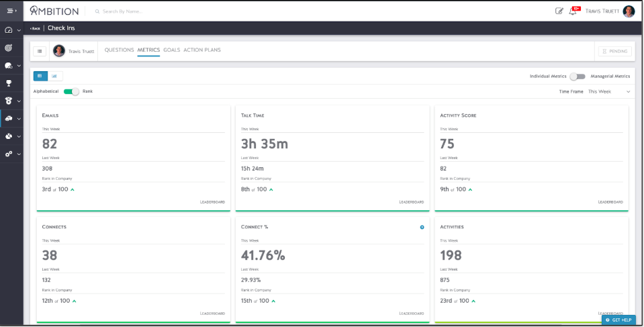
Task: Click the list icon beside Travis Truett
Action: click(x=40, y=51)
